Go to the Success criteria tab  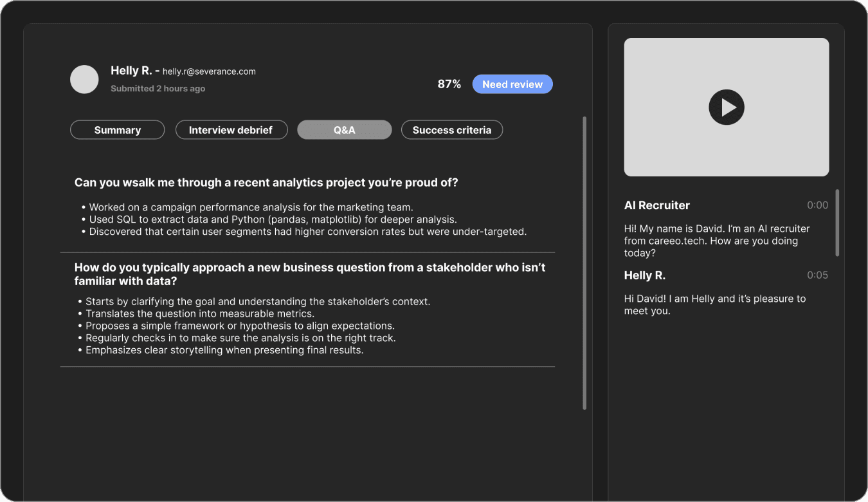pos(451,130)
